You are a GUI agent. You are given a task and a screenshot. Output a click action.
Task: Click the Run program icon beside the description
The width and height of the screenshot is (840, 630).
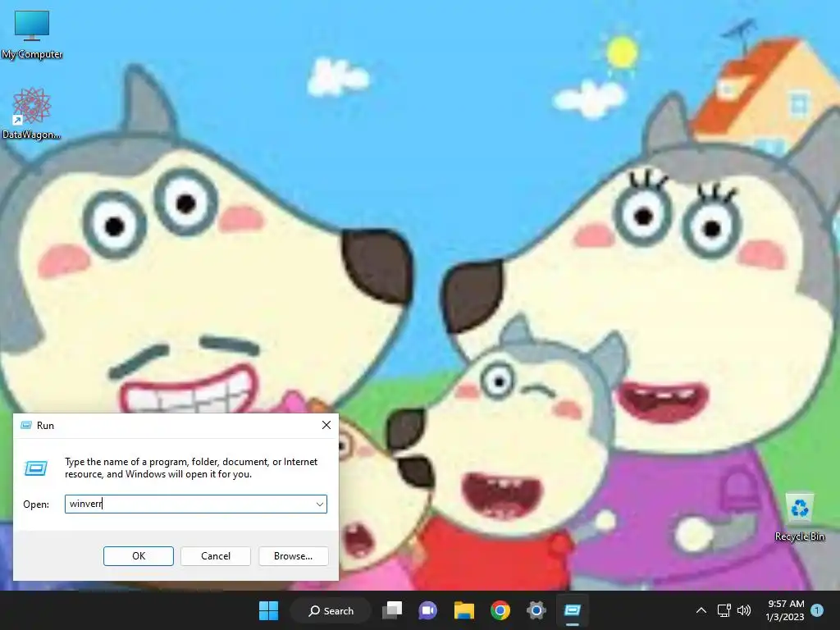pos(36,468)
